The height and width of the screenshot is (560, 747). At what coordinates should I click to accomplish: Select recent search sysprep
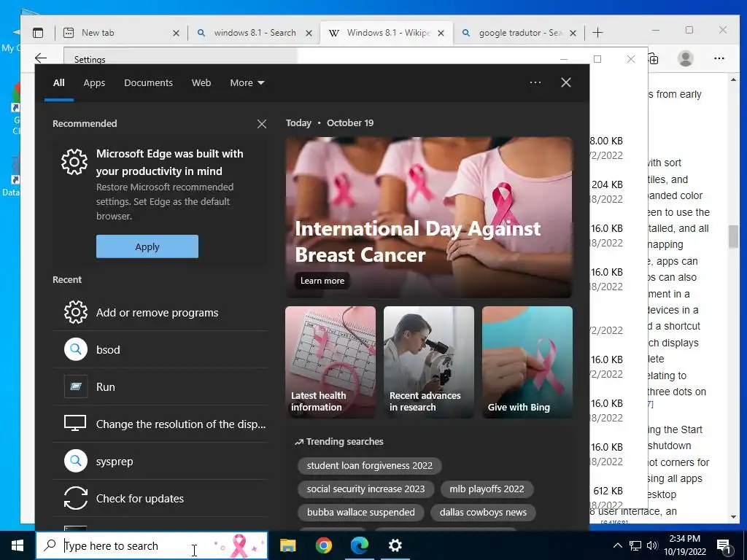[x=160, y=461]
